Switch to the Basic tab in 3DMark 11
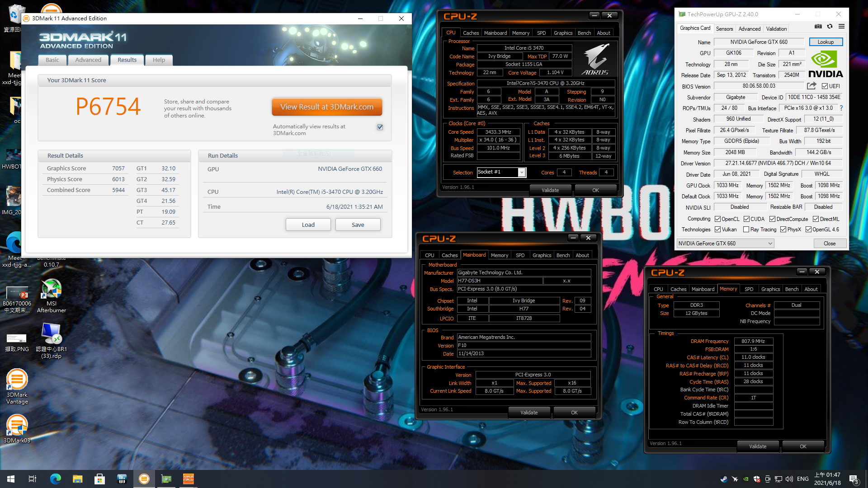Viewport: 868px width, 488px height. pyautogui.click(x=52, y=60)
